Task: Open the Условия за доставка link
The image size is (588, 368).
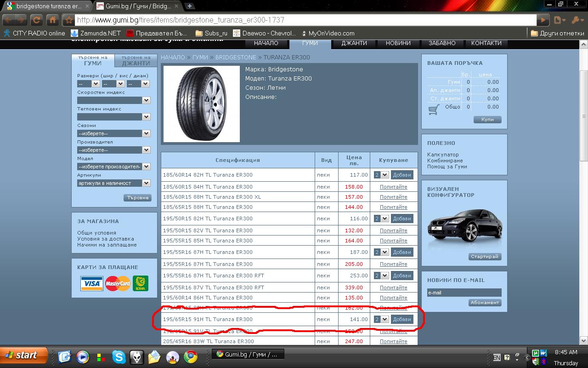Action: click(106, 239)
